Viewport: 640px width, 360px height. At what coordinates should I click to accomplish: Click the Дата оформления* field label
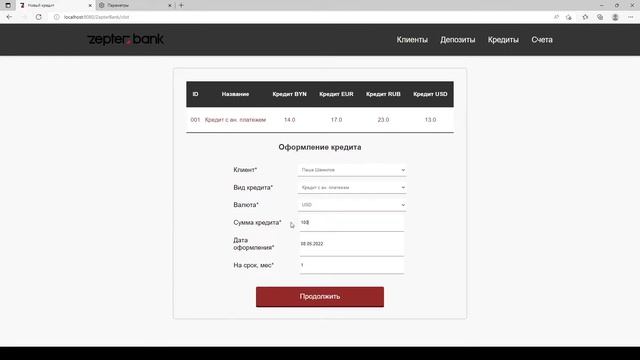(253, 244)
